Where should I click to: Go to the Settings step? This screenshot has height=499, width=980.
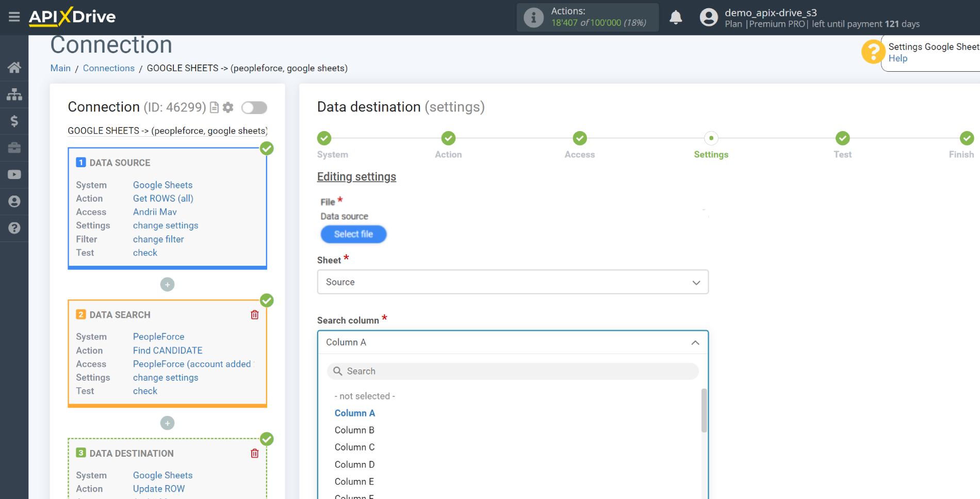point(711,138)
